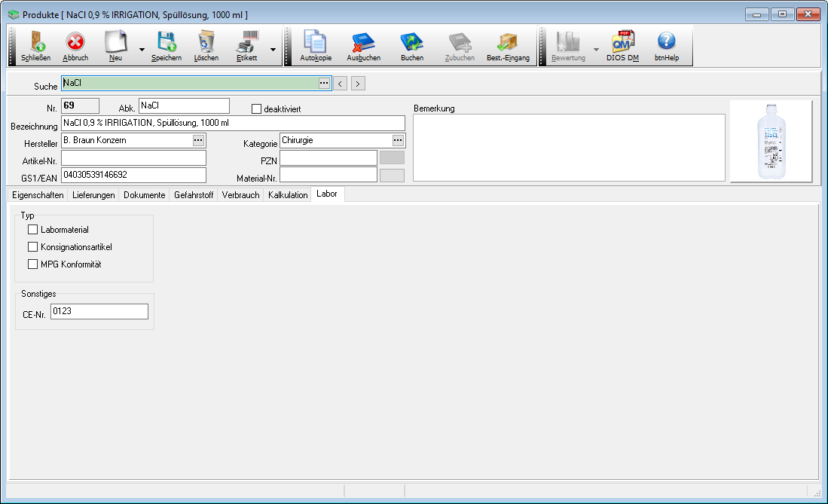Click the Best.-Eingang icon
This screenshot has height=504, width=828.
click(508, 44)
